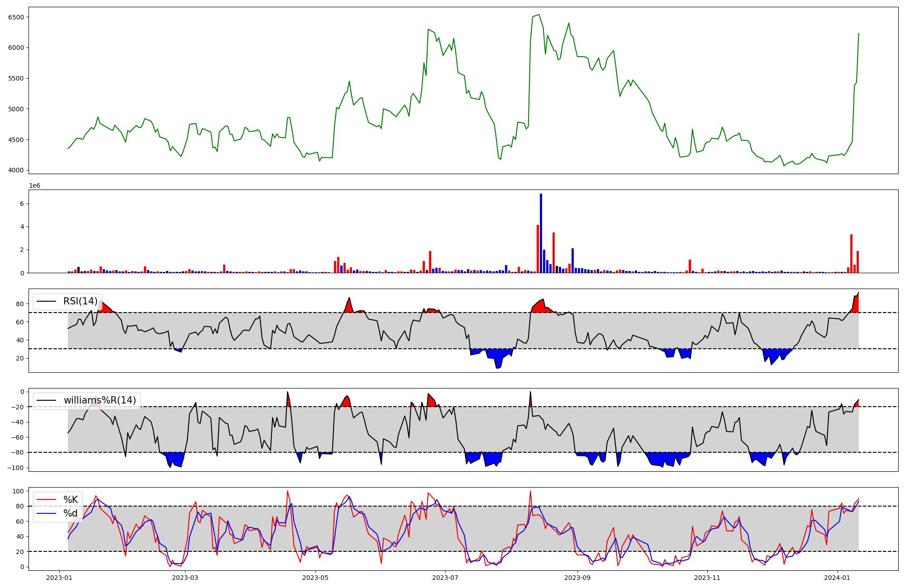This screenshot has height=588, width=905.
Task: Click the williams%R(14) legend label
Action: pos(100,400)
